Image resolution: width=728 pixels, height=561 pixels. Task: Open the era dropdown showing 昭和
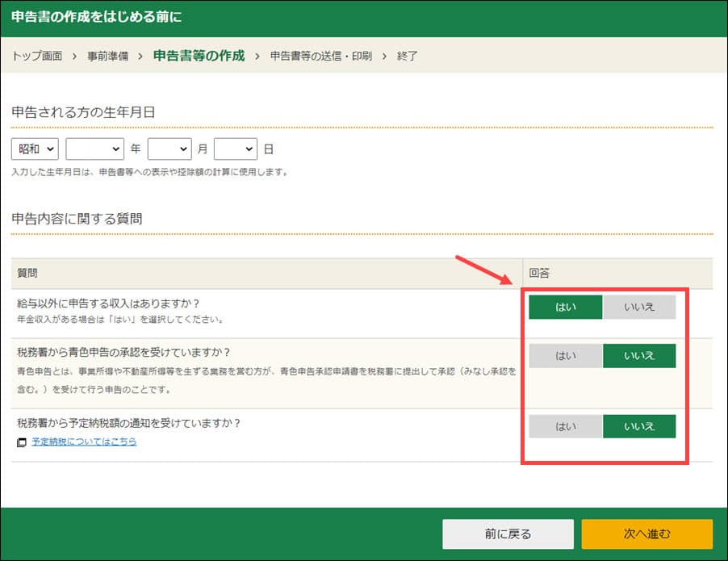(36, 149)
